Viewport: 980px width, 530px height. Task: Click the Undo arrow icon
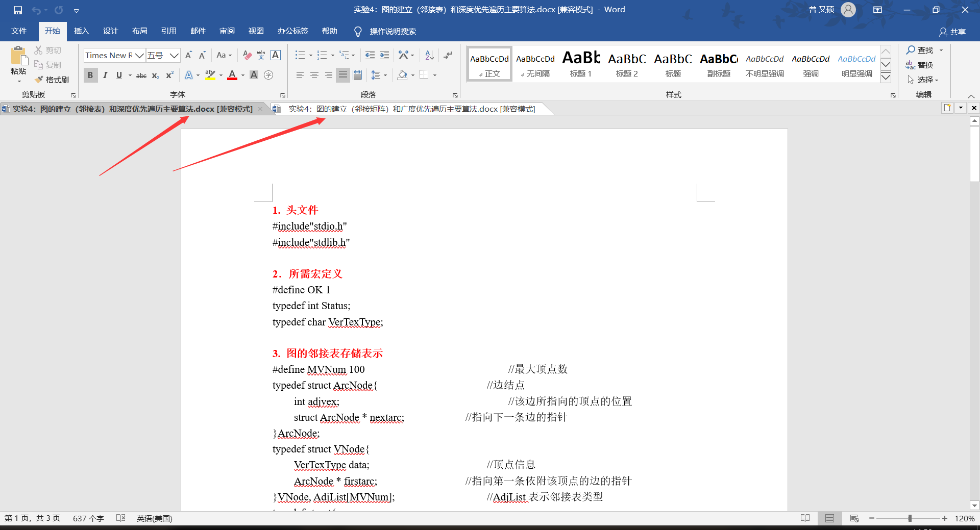point(36,10)
